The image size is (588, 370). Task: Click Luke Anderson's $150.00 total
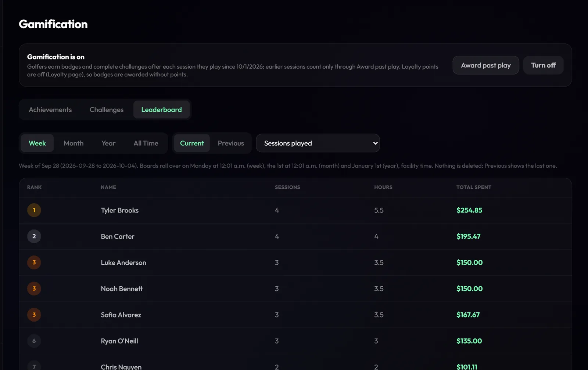(x=470, y=262)
